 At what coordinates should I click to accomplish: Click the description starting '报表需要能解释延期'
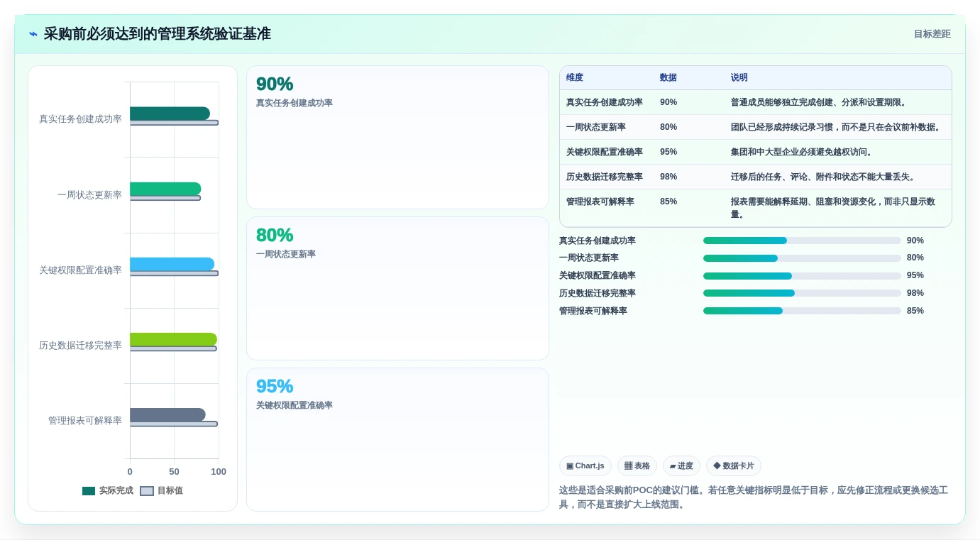[833, 208]
